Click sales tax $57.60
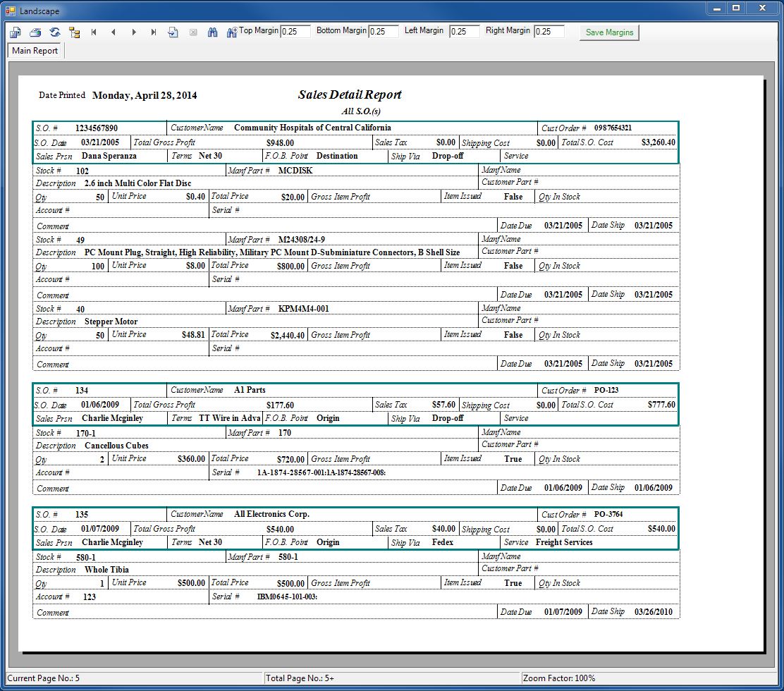Image resolution: width=784 pixels, height=691 pixels. (x=444, y=405)
